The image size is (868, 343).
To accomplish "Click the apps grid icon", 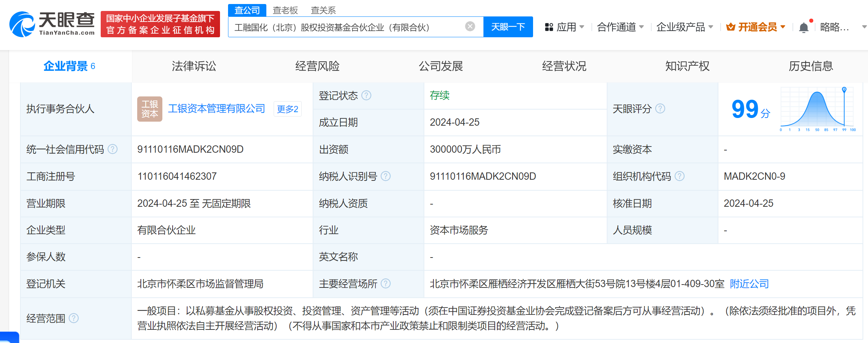I will click(549, 27).
